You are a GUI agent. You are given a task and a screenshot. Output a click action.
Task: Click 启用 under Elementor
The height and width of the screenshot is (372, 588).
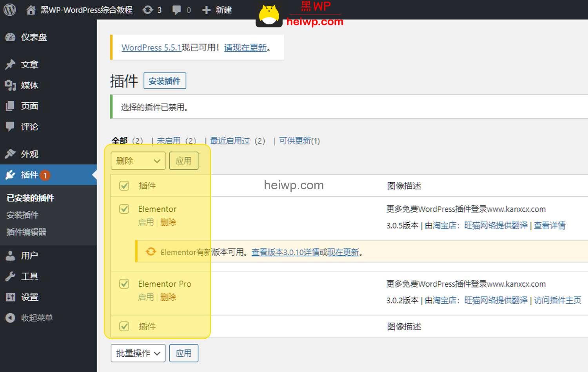[x=146, y=222]
